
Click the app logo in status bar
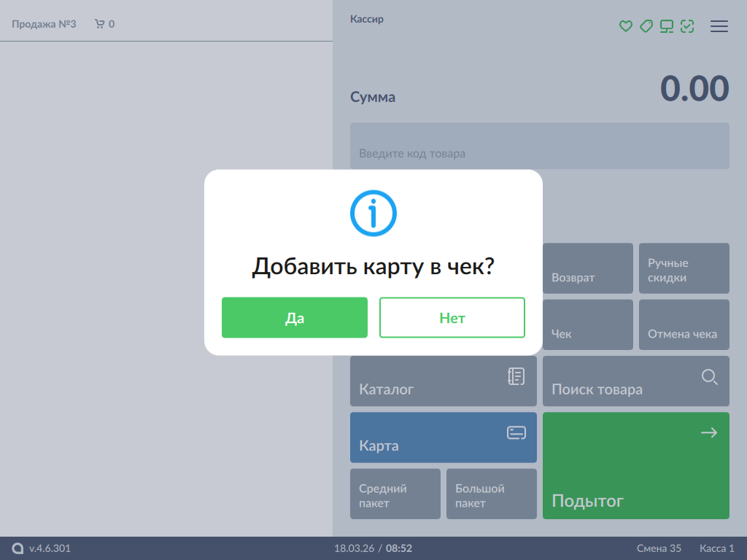tap(18, 548)
